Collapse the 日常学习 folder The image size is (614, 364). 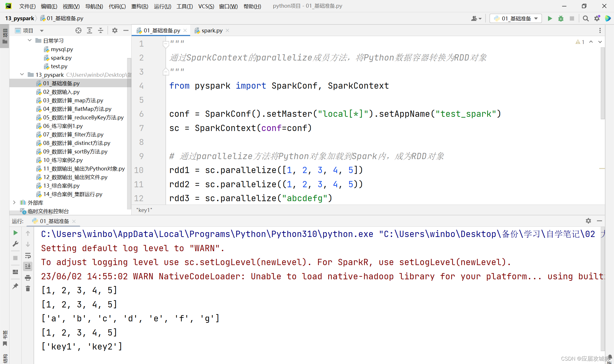click(x=30, y=40)
